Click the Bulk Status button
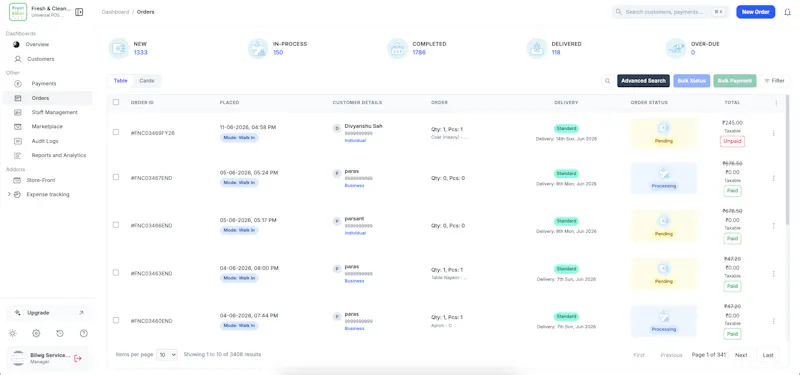 [692, 81]
